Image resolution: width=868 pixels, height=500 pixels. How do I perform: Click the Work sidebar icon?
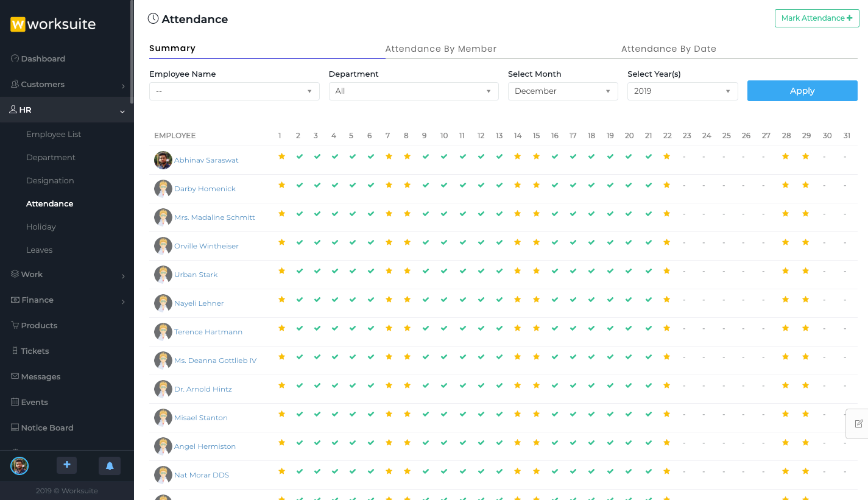[x=15, y=274]
